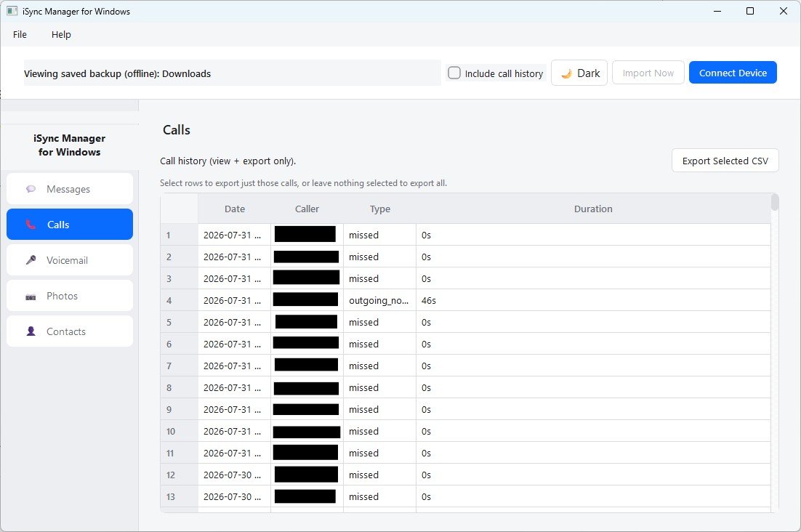Click the date cell in row 1
This screenshot has height=532, width=801.
coord(235,235)
